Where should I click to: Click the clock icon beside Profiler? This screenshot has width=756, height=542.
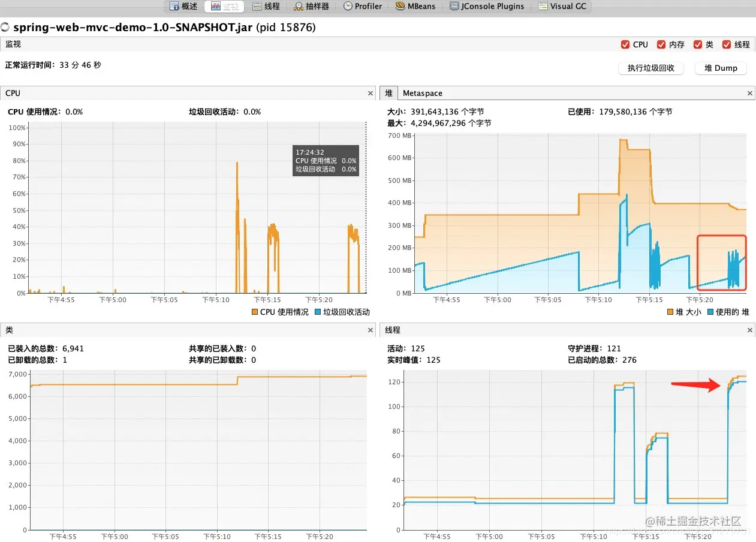click(348, 6)
